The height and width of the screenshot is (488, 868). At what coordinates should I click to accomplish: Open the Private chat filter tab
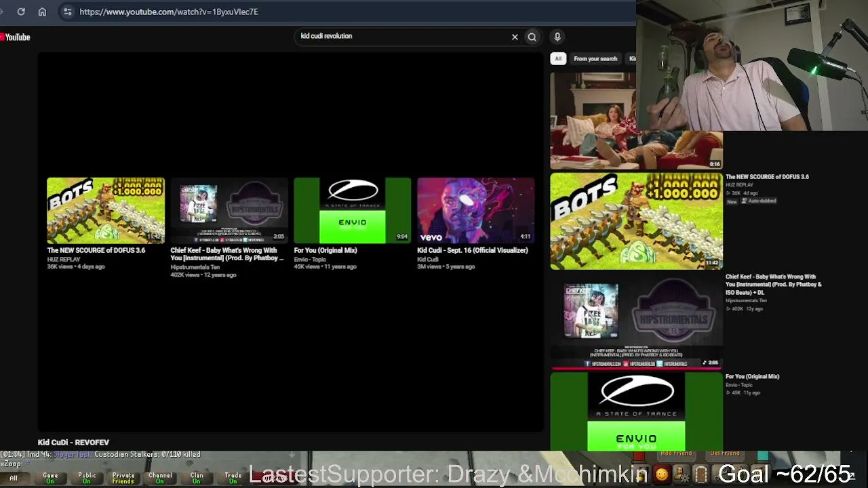point(123,478)
